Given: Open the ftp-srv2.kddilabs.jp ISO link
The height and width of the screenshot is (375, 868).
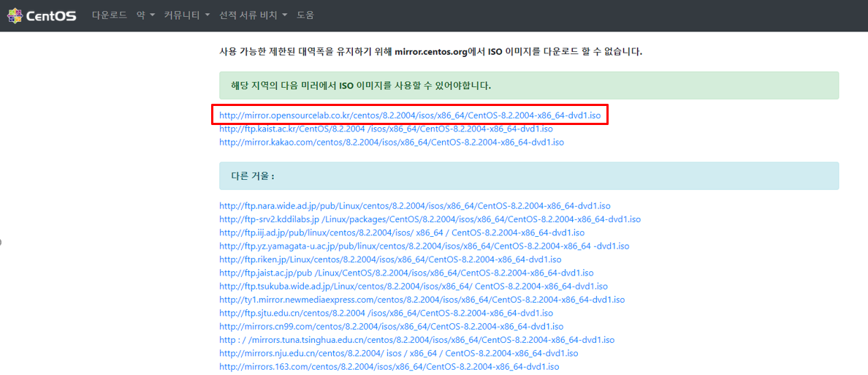Looking at the screenshot, I should (x=430, y=219).
